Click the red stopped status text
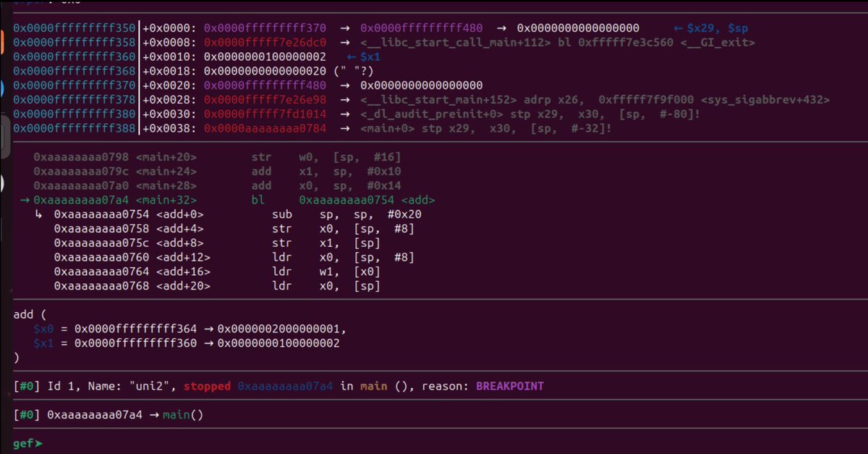Screen dimensions: 868x454 (x=207, y=386)
